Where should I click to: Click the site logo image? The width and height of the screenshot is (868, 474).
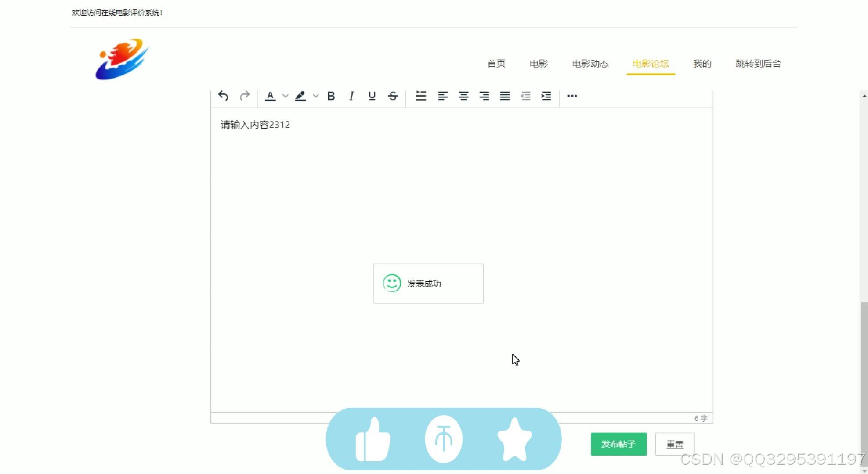122,59
